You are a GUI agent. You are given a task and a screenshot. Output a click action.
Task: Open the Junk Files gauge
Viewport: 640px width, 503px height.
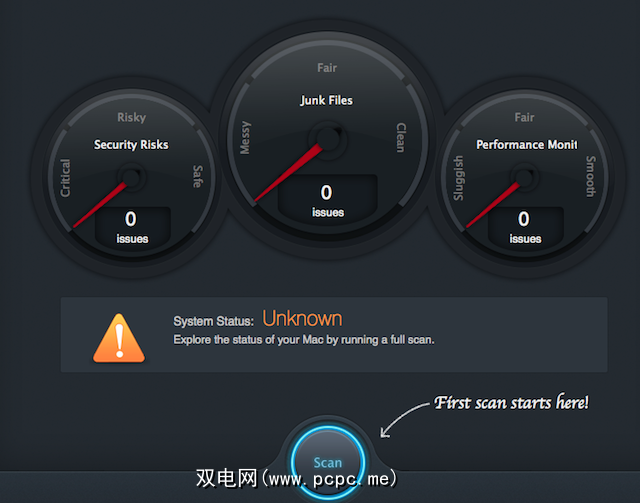coord(327,139)
